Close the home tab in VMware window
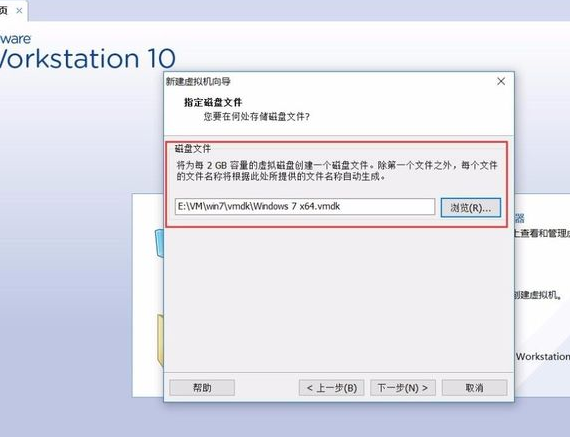The image size is (570, 437). (19, 11)
